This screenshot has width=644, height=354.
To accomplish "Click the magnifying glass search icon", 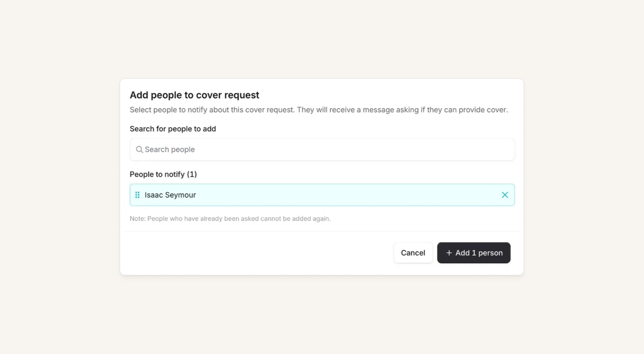I will click(139, 149).
